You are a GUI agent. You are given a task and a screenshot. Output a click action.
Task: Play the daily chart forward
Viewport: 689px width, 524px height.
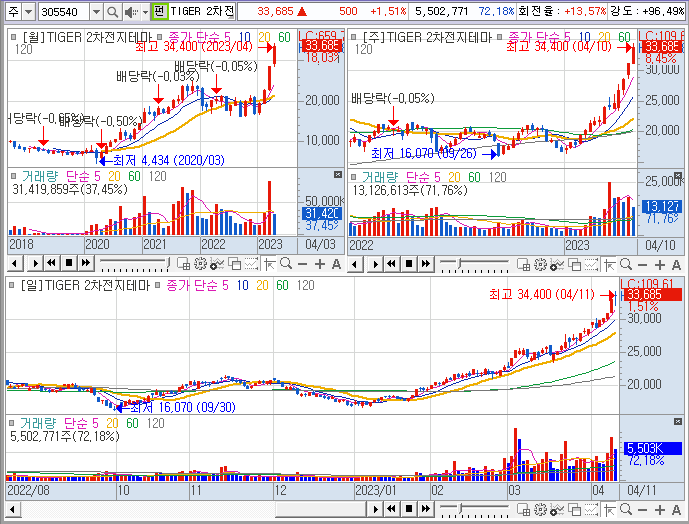[x=375, y=509]
